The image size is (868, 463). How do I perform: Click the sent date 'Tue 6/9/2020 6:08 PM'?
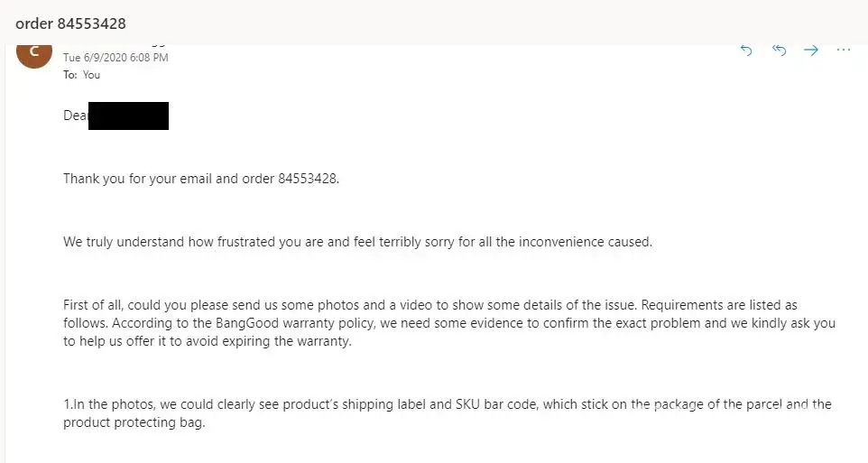tap(115, 58)
